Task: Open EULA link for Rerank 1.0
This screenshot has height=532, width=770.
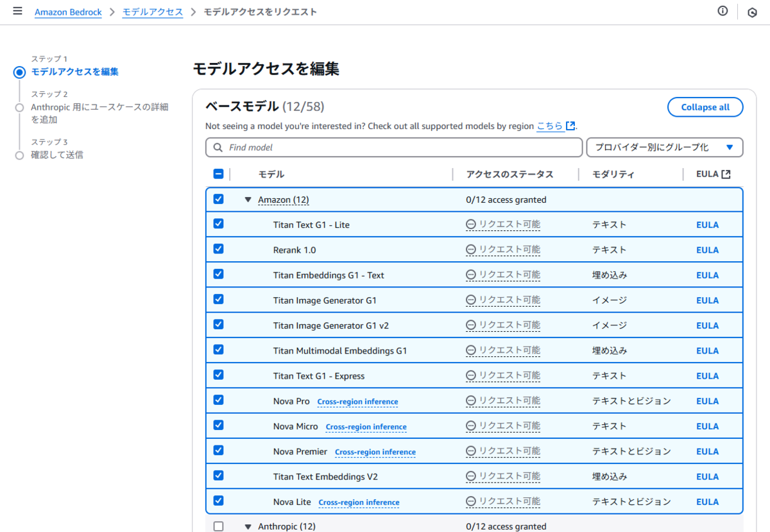Action: pyautogui.click(x=707, y=250)
